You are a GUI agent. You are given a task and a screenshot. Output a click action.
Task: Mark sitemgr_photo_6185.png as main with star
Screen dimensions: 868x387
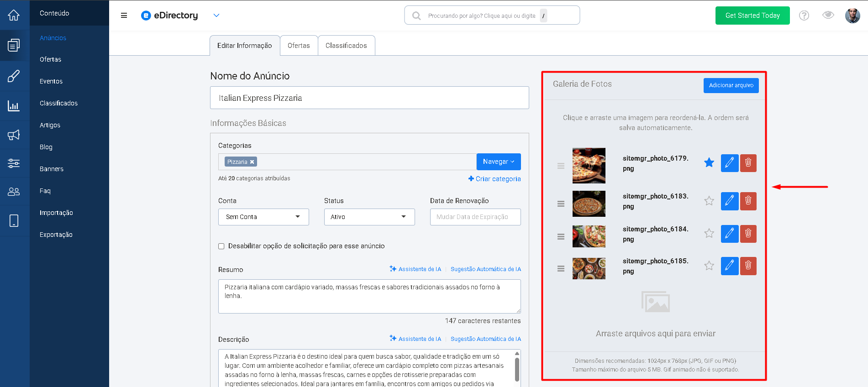(709, 266)
